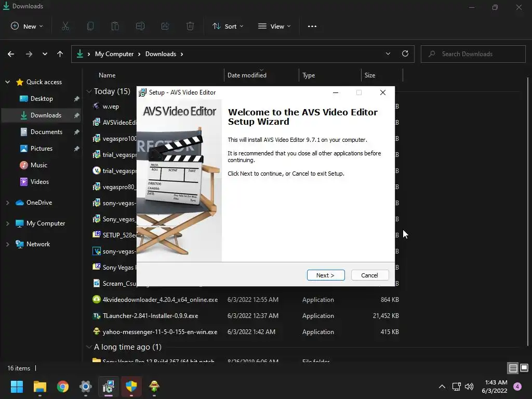This screenshot has width=532, height=399.
Task: Click the Rename icon in toolbar
Action: pyautogui.click(x=140, y=26)
